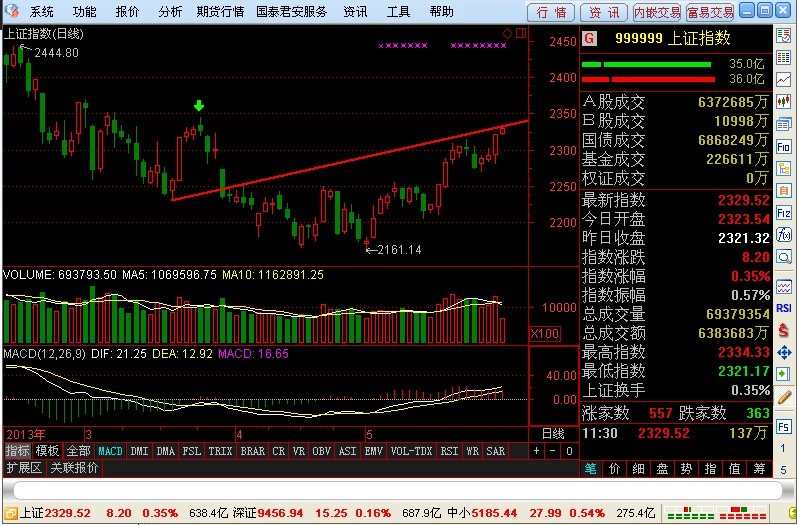797x525 pixels.
Task: Click the 5 sidebar button
Action: (x=783, y=470)
